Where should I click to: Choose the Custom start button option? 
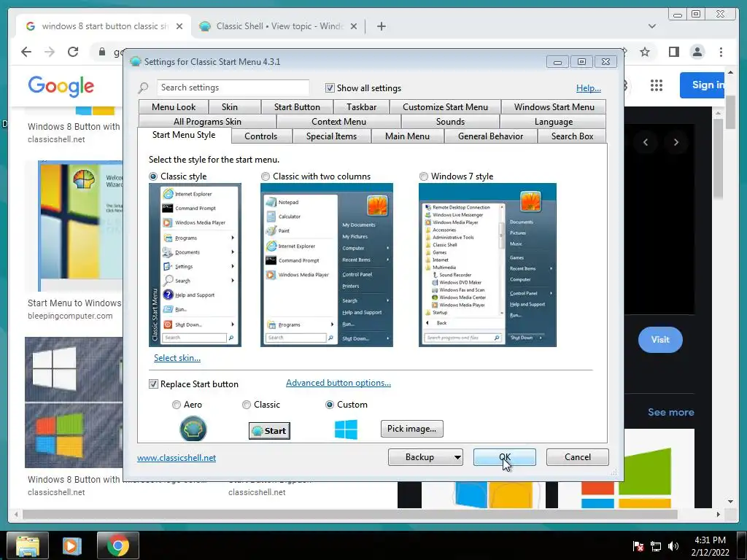pos(329,404)
